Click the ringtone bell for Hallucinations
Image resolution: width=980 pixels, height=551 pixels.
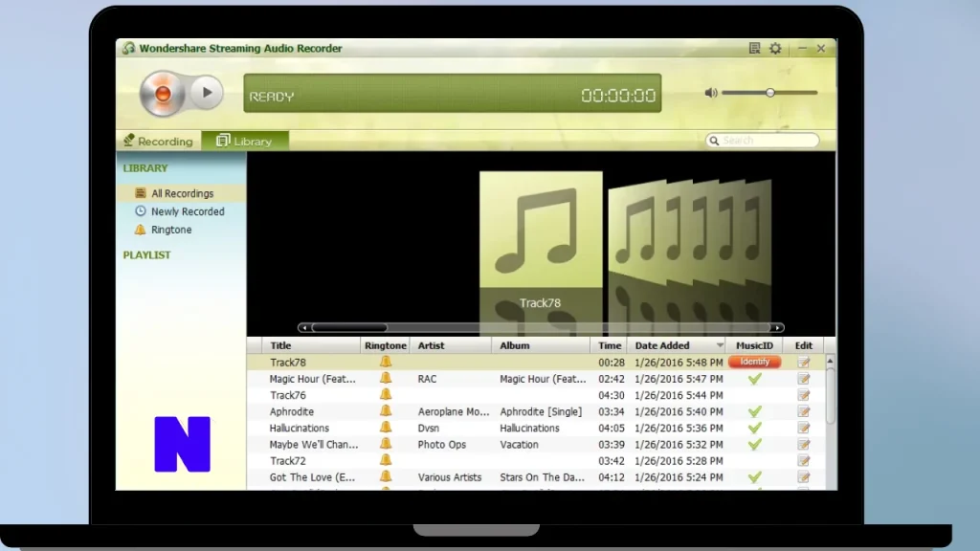[x=386, y=428]
